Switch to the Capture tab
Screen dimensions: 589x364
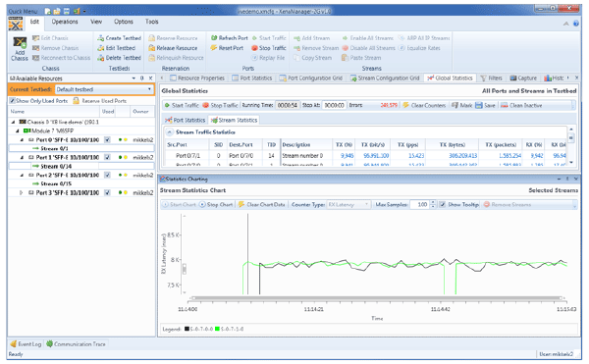[523, 78]
